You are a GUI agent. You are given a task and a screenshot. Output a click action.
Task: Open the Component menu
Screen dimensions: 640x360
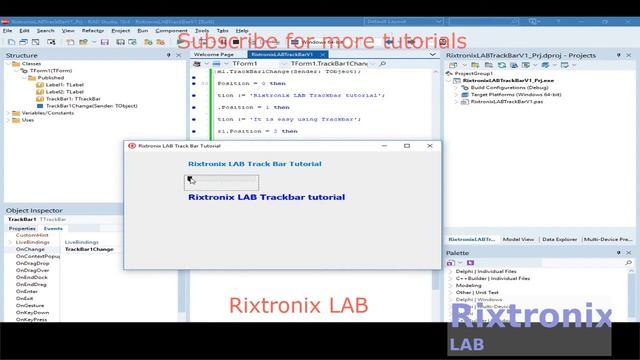click(x=171, y=31)
